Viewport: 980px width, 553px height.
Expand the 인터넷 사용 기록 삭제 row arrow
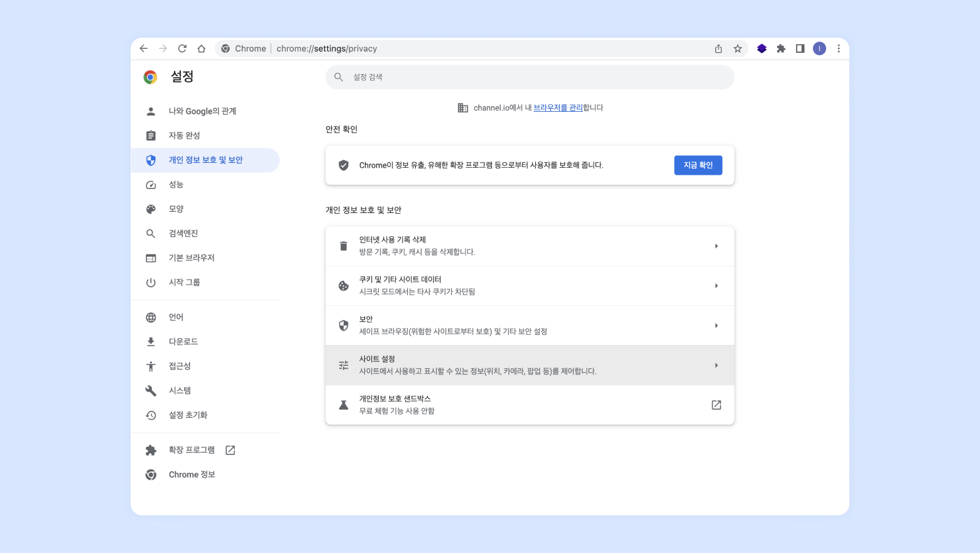716,246
